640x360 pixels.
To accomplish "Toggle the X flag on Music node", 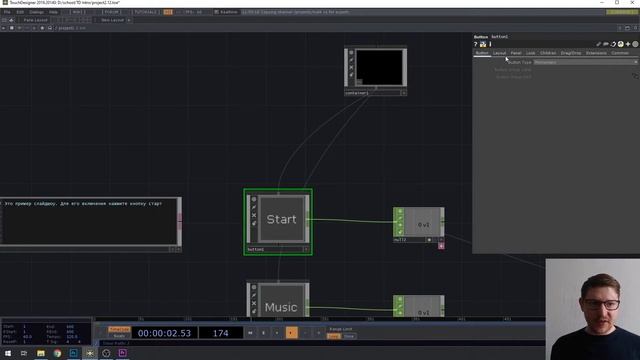I will coord(254,303).
